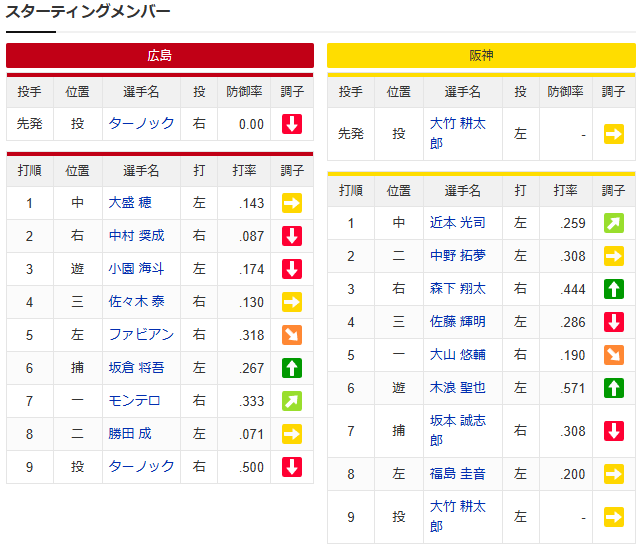Click batting average .071 for 勝田 成
640x548 pixels.
point(251,434)
